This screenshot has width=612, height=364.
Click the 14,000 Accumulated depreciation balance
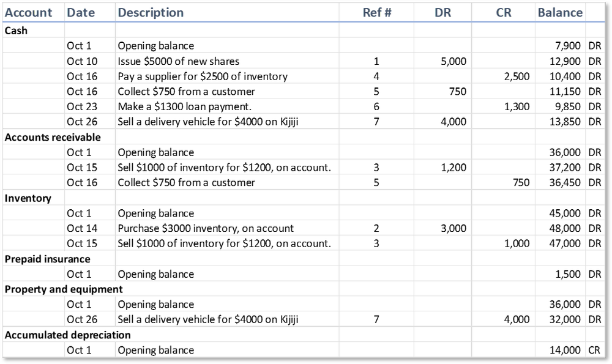click(x=565, y=351)
